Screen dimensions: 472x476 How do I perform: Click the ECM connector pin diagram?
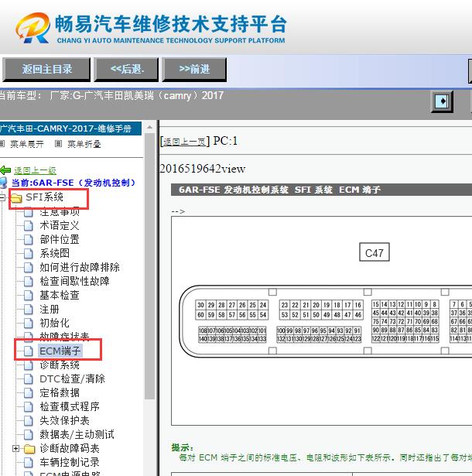click(x=326, y=322)
